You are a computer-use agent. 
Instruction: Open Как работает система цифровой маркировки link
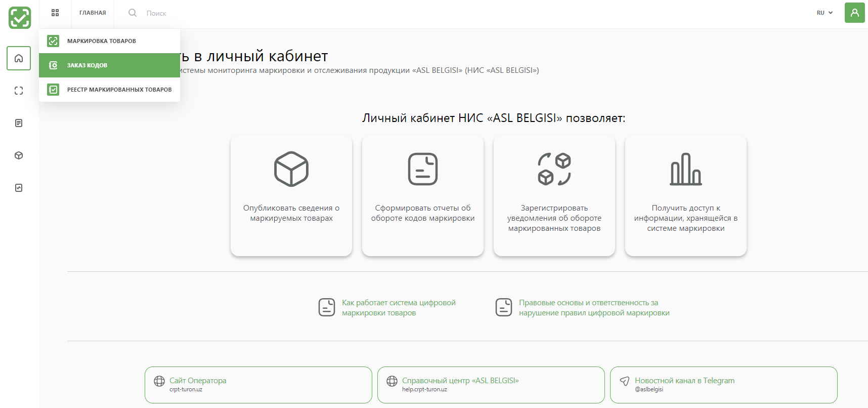(x=399, y=308)
